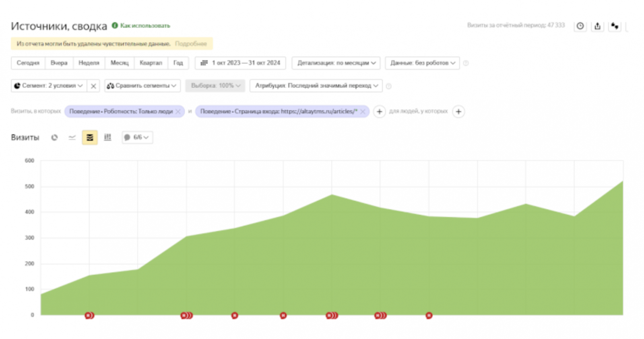This screenshot has height=339, width=644.
Task: Switch chart to column bar view
Action: [107, 138]
